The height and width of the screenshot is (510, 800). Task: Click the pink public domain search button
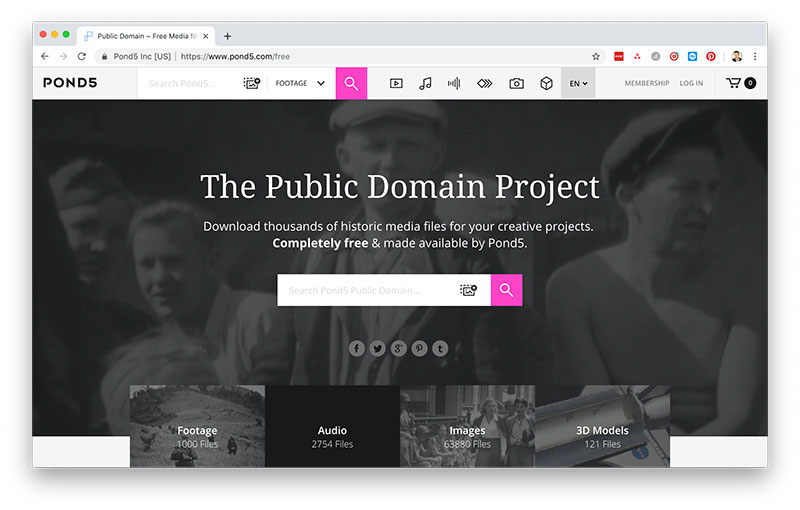point(506,290)
